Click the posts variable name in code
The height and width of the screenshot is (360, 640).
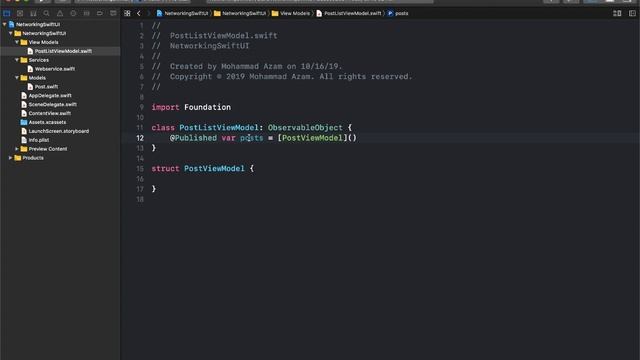click(251, 138)
